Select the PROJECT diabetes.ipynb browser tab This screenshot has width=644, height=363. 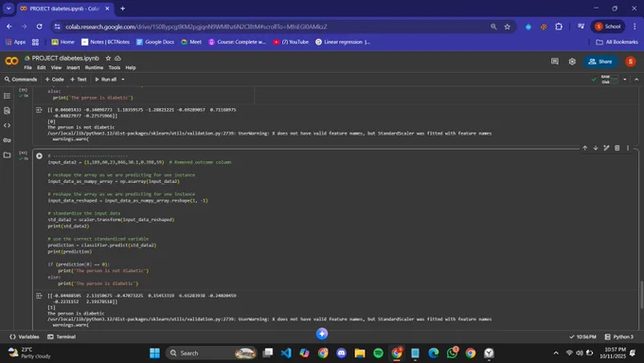pyautogui.click(x=64, y=9)
